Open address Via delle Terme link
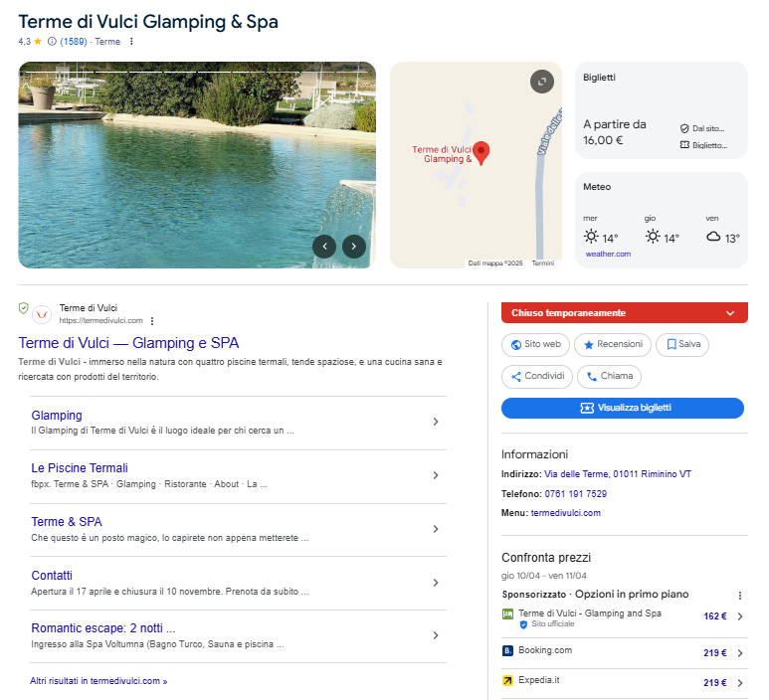The height and width of the screenshot is (700, 769). (618, 474)
